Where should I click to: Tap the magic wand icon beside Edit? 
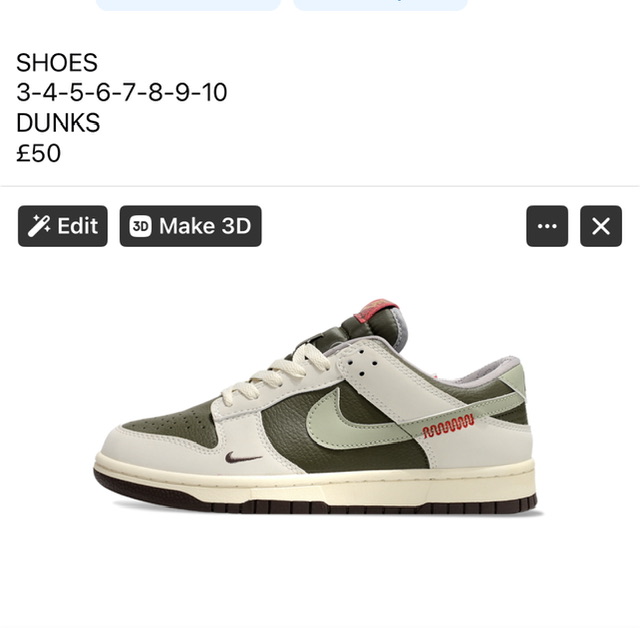[x=39, y=226]
